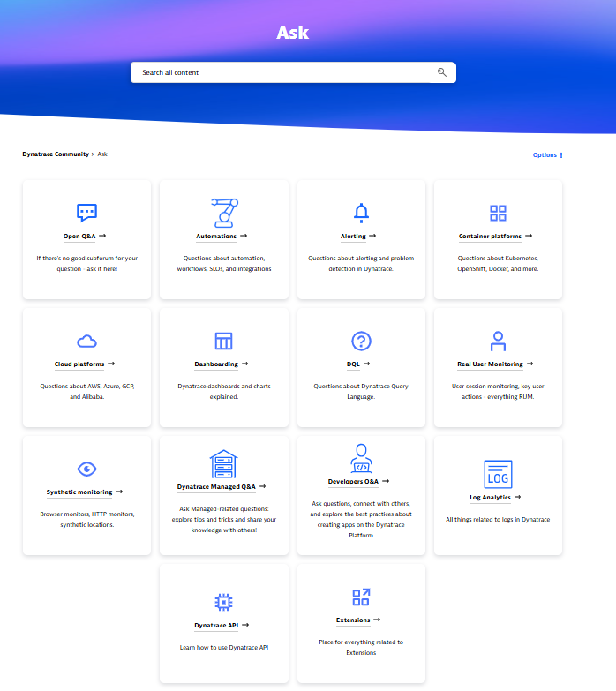
Task: Open the Alerting forum link
Action: pos(353,237)
